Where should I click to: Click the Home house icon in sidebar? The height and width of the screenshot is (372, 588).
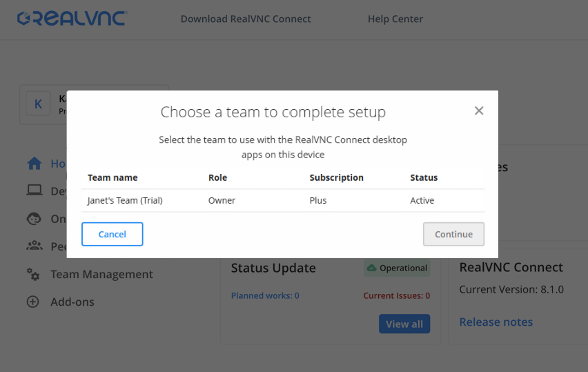coord(34,164)
